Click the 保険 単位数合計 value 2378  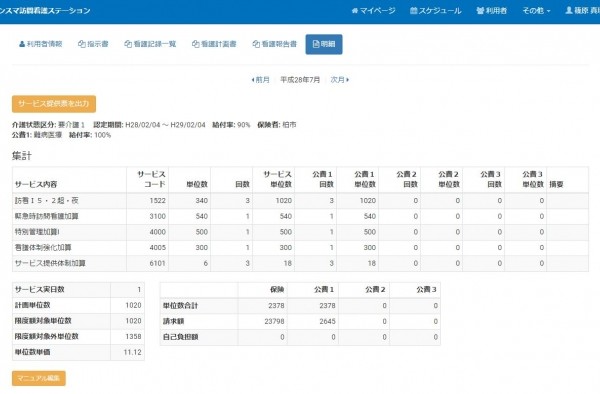pos(276,306)
